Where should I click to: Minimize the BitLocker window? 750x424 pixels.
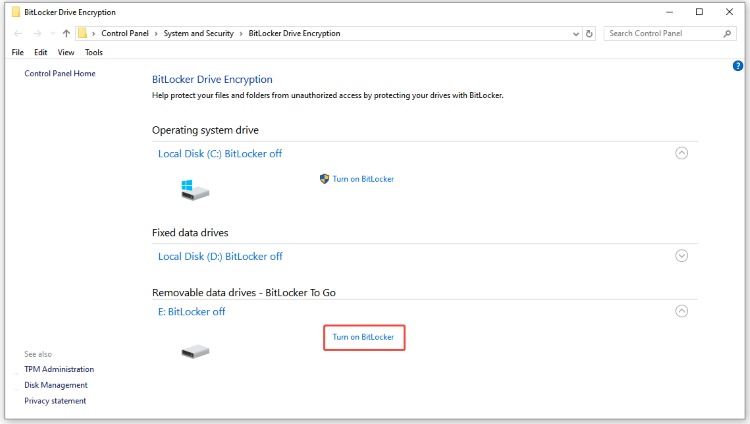click(670, 12)
